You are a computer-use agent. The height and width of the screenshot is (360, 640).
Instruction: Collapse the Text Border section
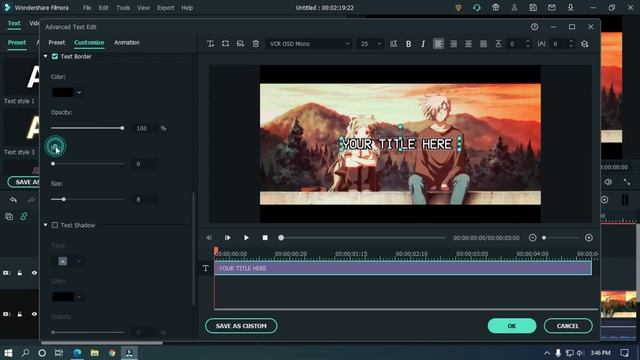coord(45,56)
